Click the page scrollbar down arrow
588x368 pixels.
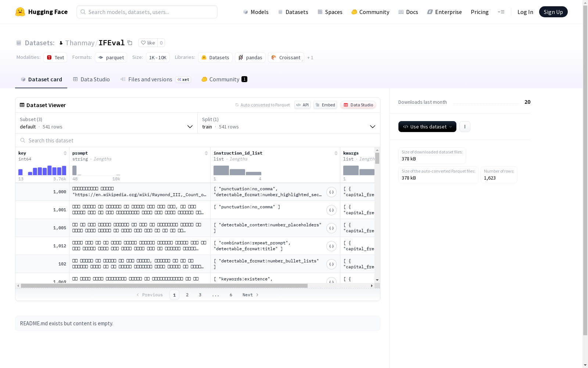pyautogui.click(x=585, y=365)
